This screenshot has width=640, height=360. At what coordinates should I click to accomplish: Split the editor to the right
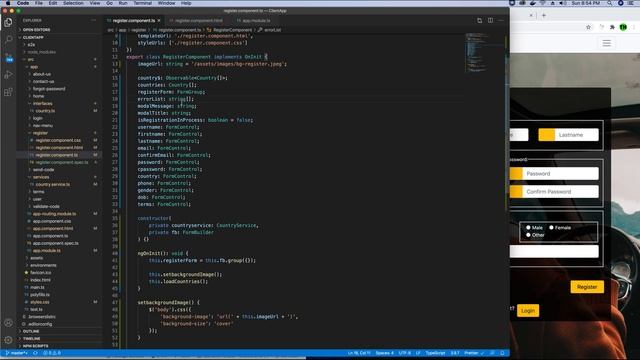(490, 20)
